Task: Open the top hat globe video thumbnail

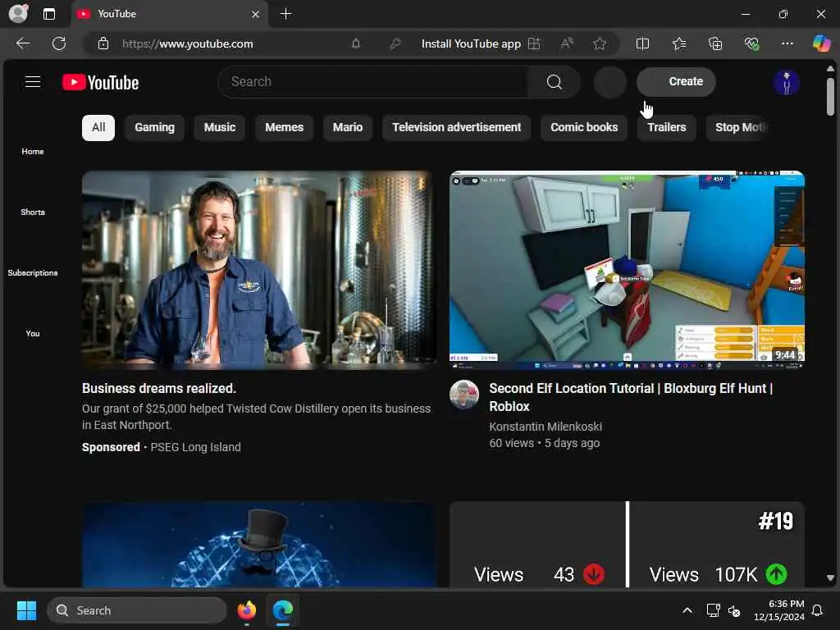Action: (x=259, y=545)
